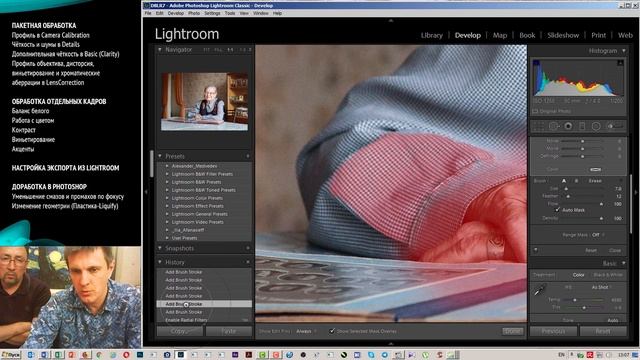Add a new preset with plus icon
The image size is (640, 360).
[x=248, y=156]
